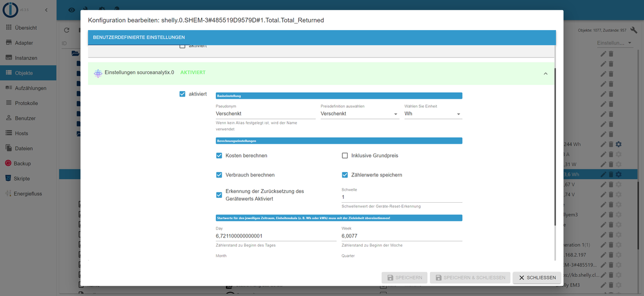
Task: Click the edit pencil in the '244 Wh' row
Action: 603,144
